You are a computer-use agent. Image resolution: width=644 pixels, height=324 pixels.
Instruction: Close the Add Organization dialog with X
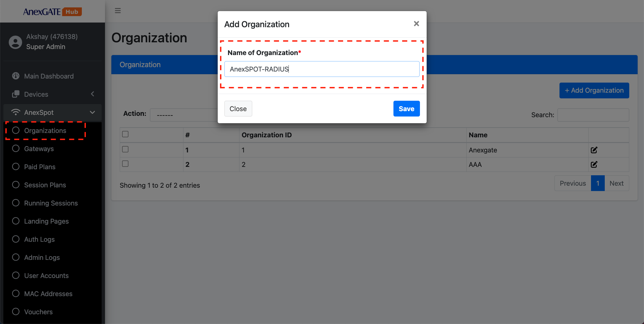416,24
